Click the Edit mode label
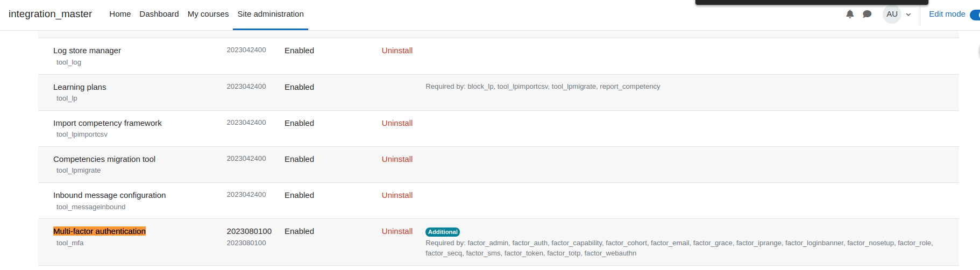 point(947,14)
